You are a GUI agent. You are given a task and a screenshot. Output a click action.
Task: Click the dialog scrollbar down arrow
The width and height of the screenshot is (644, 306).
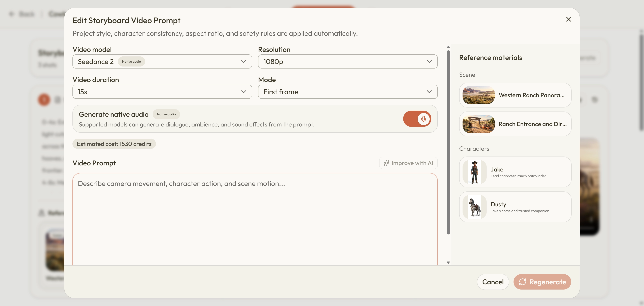click(448, 263)
